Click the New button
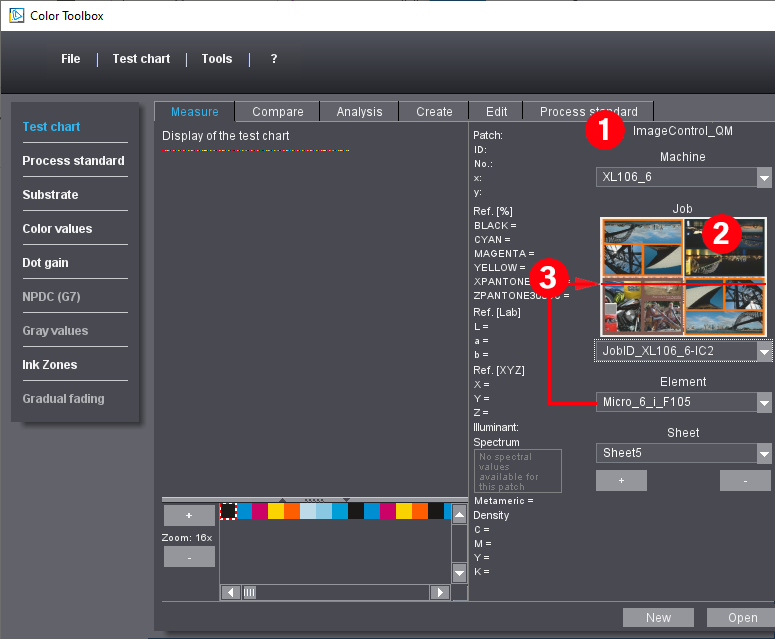This screenshot has width=775, height=639. tap(658, 618)
